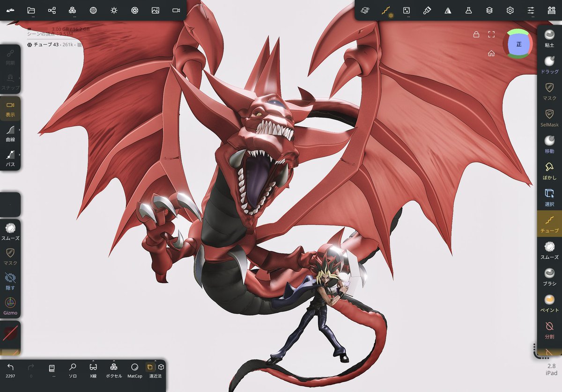Select the SelMask tool

(x=550, y=117)
